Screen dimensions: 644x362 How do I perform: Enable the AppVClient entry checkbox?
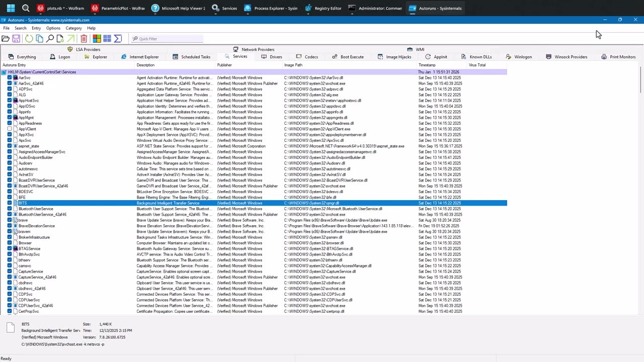(10, 129)
